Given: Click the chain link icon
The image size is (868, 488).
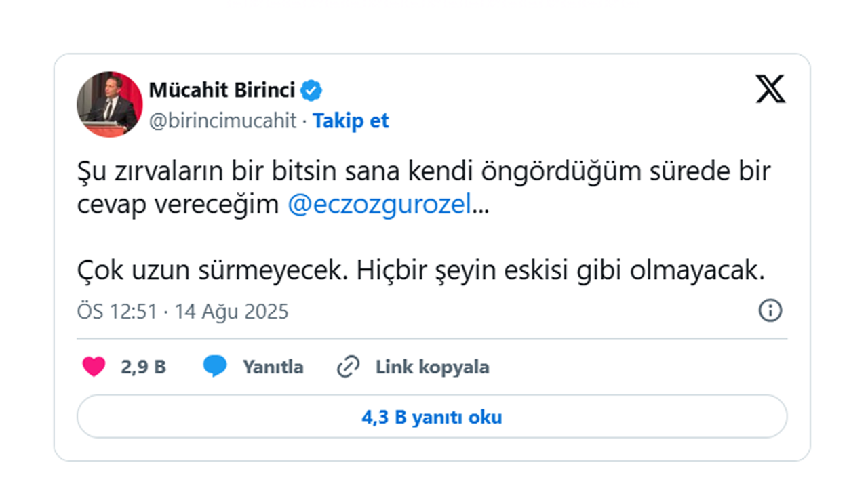Looking at the screenshot, I should (x=348, y=367).
